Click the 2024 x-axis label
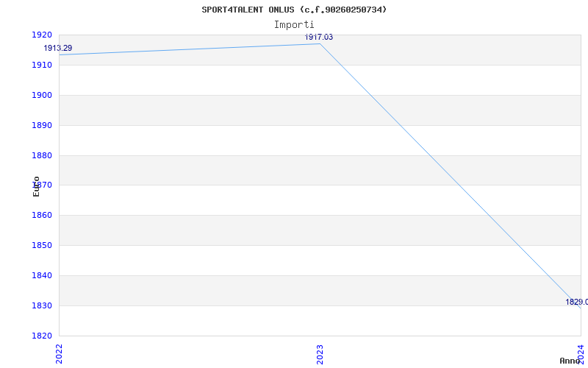588x368 pixels. 581,354
